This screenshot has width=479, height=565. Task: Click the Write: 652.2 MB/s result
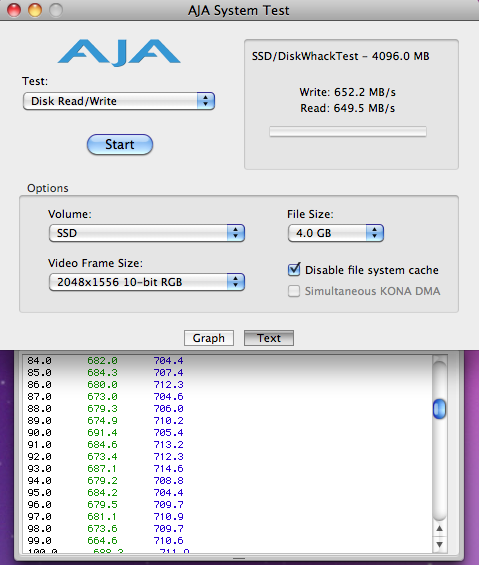(x=347, y=92)
